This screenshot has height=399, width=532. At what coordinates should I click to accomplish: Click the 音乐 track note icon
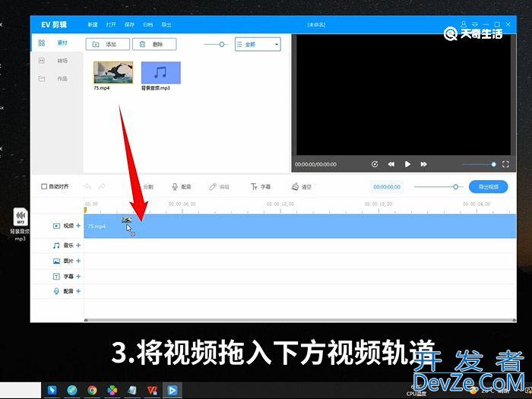pos(56,245)
